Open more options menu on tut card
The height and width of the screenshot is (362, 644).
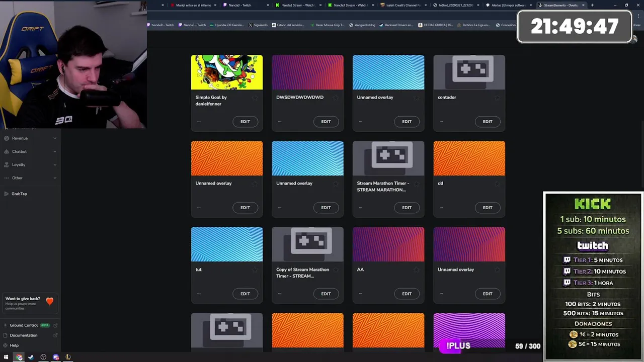coord(199,294)
